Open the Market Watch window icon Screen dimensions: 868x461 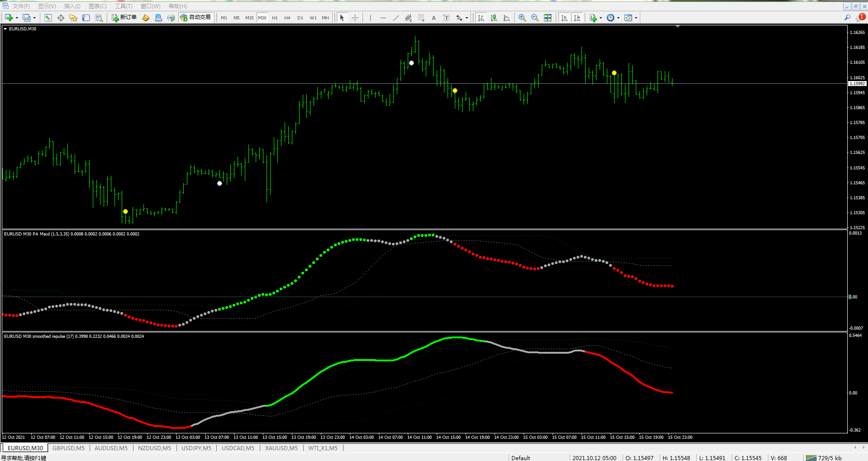click(x=48, y=18)
